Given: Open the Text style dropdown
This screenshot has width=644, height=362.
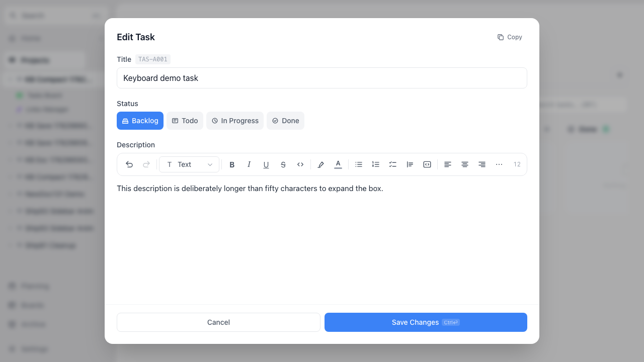Looking at the screenshot, I should pos(189,164).
